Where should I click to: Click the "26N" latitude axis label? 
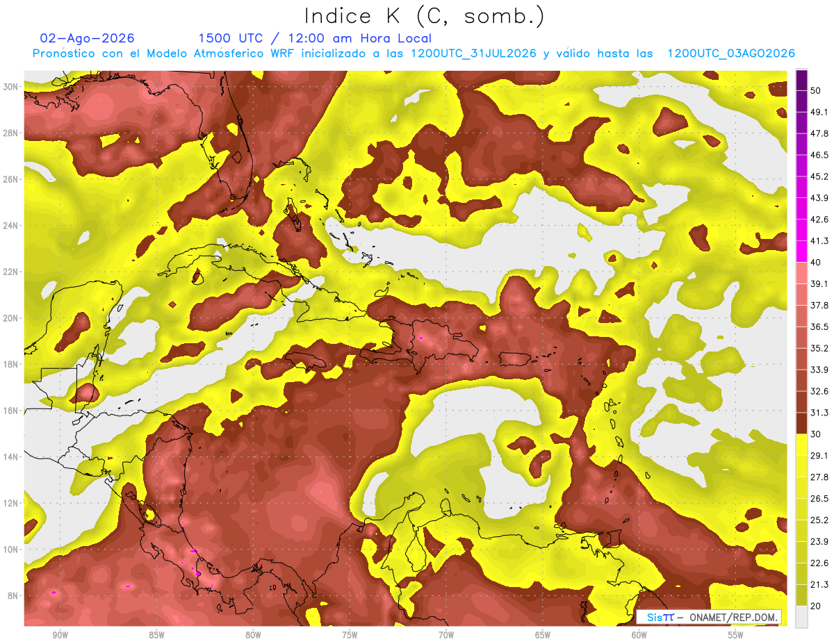[x=11, y=179]
